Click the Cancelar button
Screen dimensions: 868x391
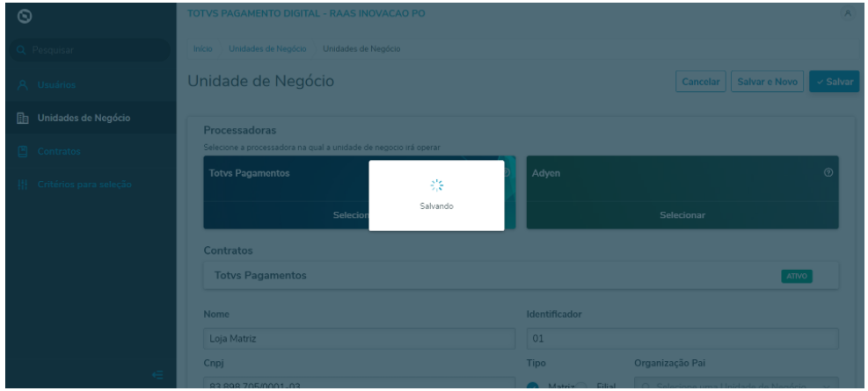coord(701,82)
